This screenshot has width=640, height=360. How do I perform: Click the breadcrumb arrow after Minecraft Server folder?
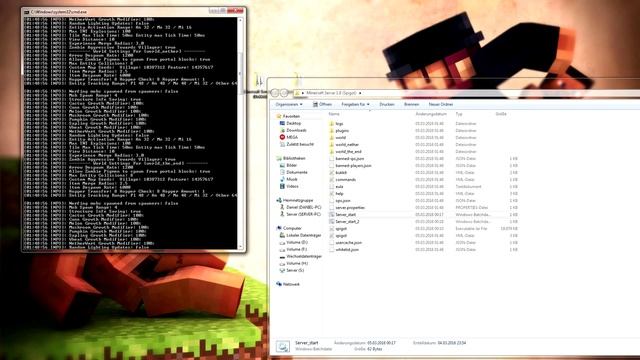point(360,93)
